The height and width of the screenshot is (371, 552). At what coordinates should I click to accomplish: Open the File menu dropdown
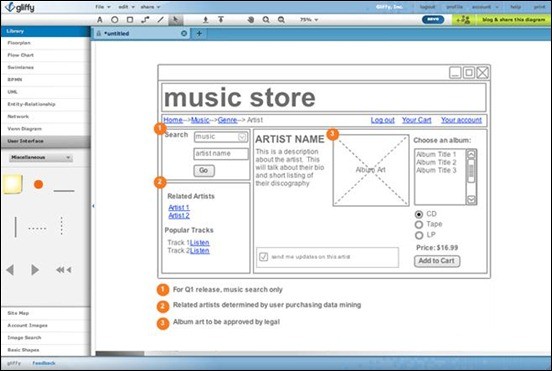tap(103, 7)
